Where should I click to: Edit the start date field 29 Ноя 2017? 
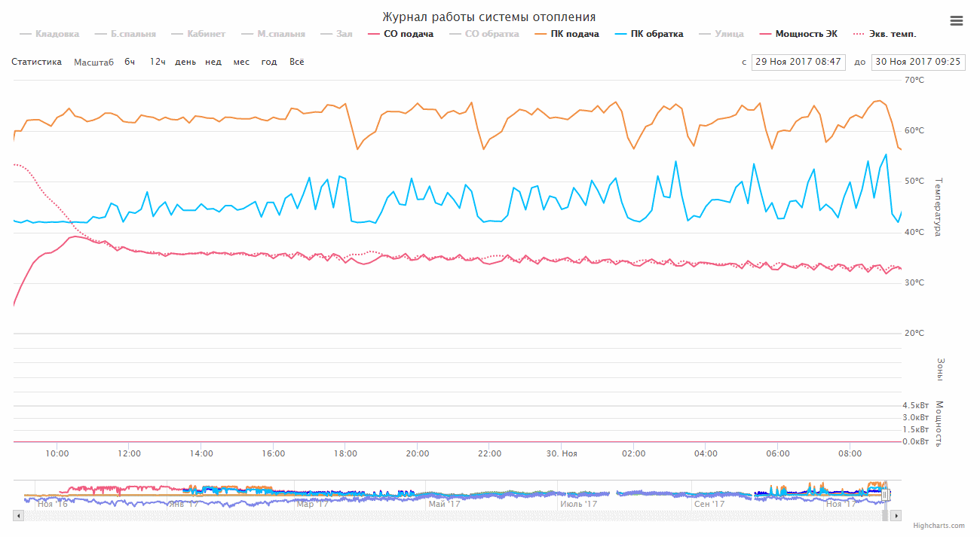[798, 62]
